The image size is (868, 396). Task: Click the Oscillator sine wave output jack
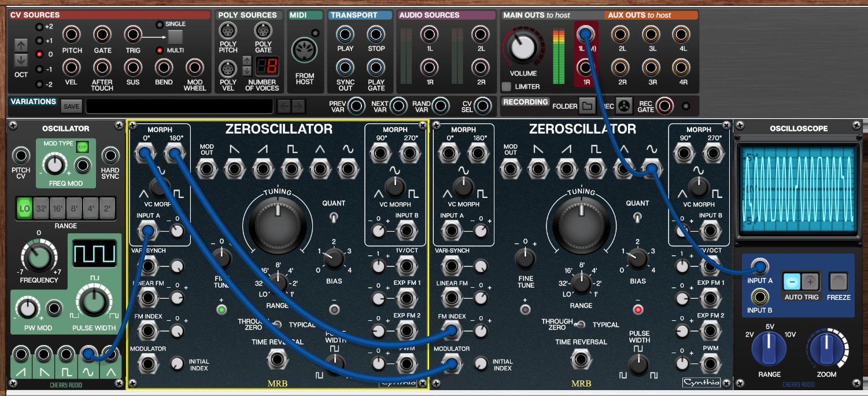point(90,353)
